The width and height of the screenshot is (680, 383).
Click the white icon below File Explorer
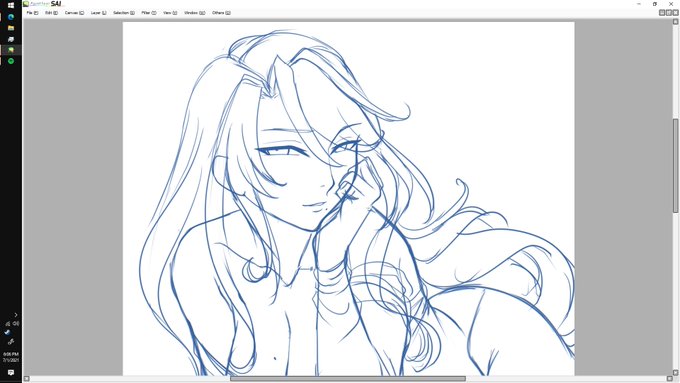coord(11,39)
